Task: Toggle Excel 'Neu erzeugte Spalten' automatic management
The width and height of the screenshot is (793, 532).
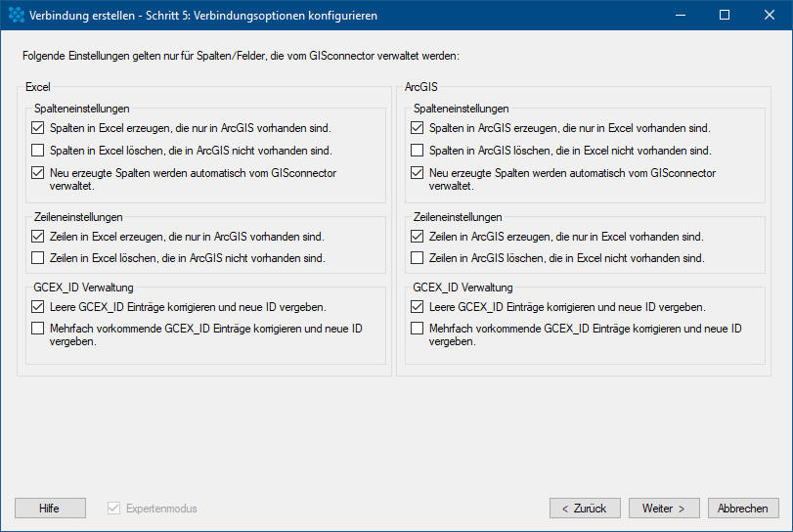Action: pos(37,173)
